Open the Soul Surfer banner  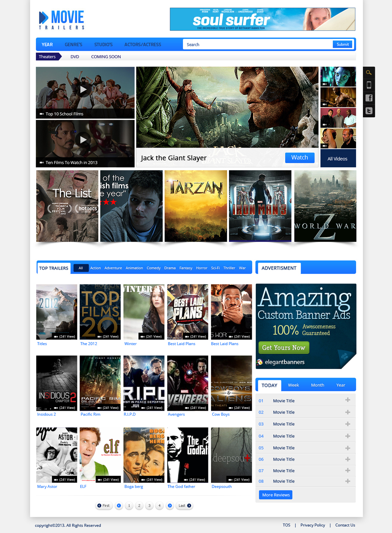click(x=262, y=19)
